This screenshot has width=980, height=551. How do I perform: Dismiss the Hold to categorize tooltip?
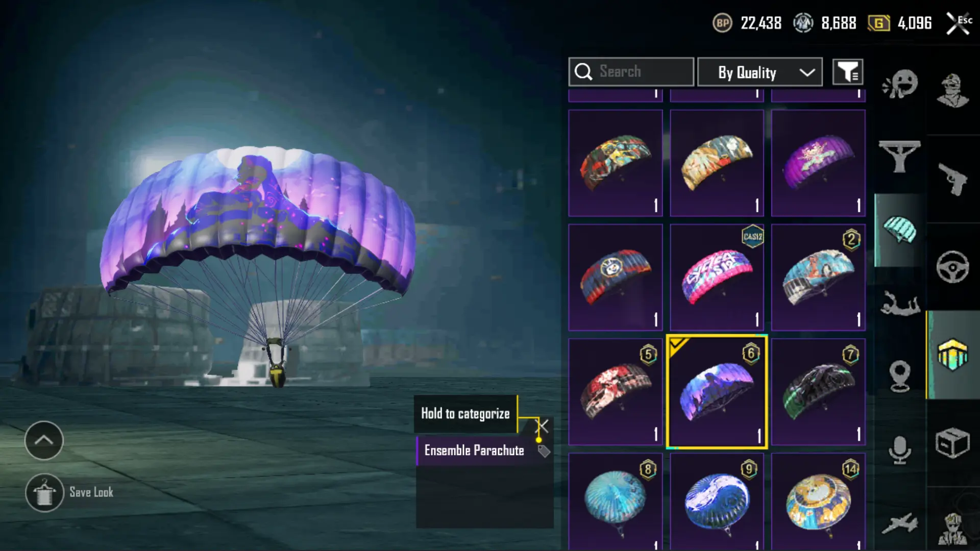pos(542,426)
